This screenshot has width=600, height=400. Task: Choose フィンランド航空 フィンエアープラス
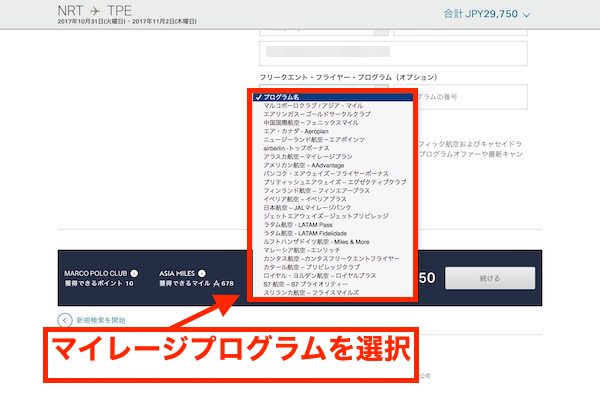coord(333,191)
